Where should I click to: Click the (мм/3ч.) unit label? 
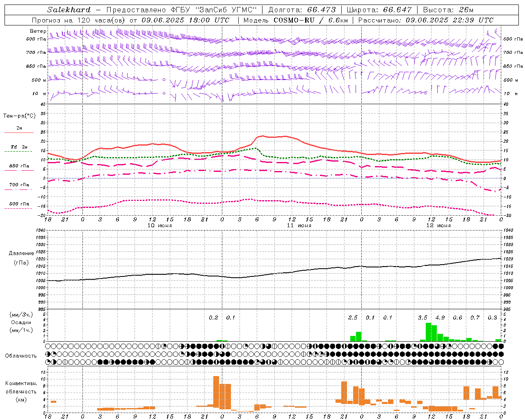click(21, 315)
